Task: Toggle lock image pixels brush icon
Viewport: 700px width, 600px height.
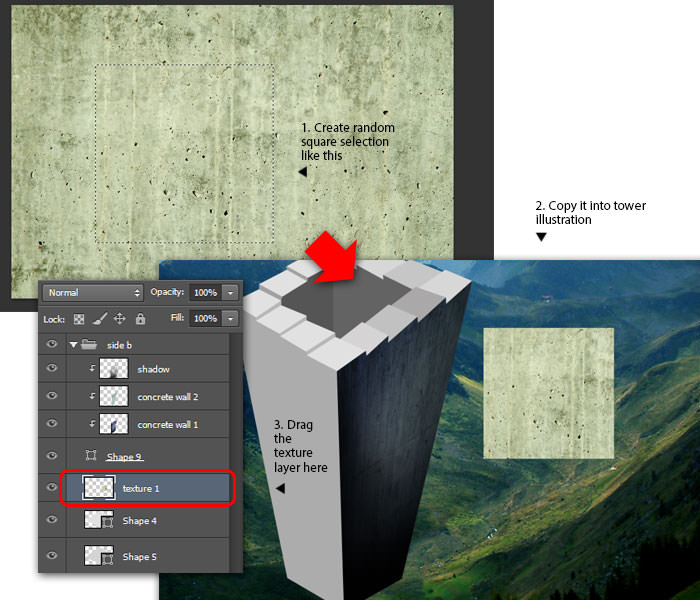Action: click(x=100, y=319)
